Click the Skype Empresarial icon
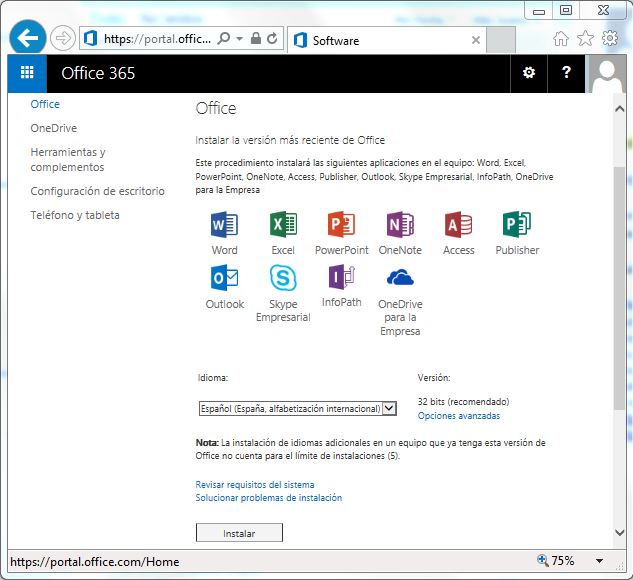Image resolution: width=633 pixels, height=580 pixels. click(283, 278)
